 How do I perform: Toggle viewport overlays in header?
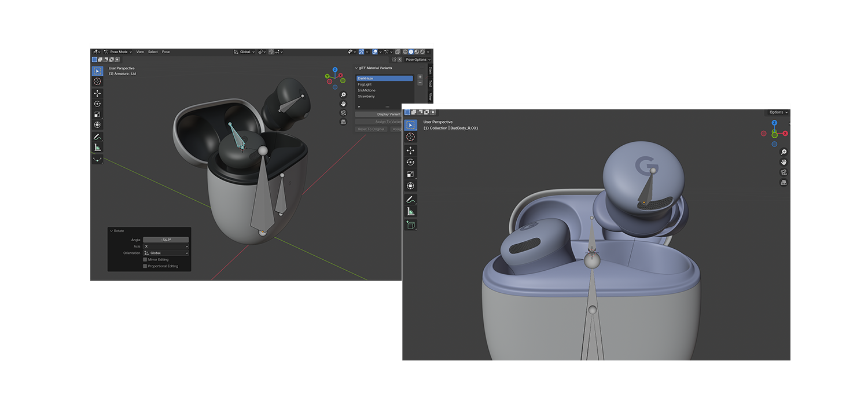tap(374, 51)
